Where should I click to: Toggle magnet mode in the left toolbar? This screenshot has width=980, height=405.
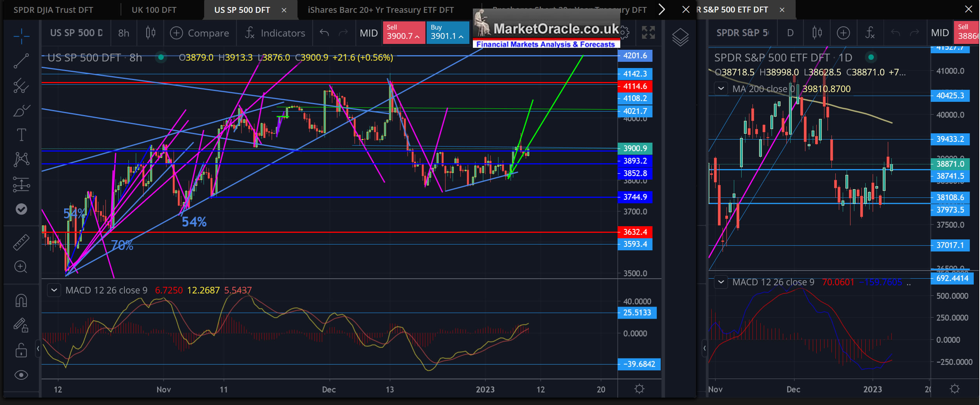click(21, 300)
